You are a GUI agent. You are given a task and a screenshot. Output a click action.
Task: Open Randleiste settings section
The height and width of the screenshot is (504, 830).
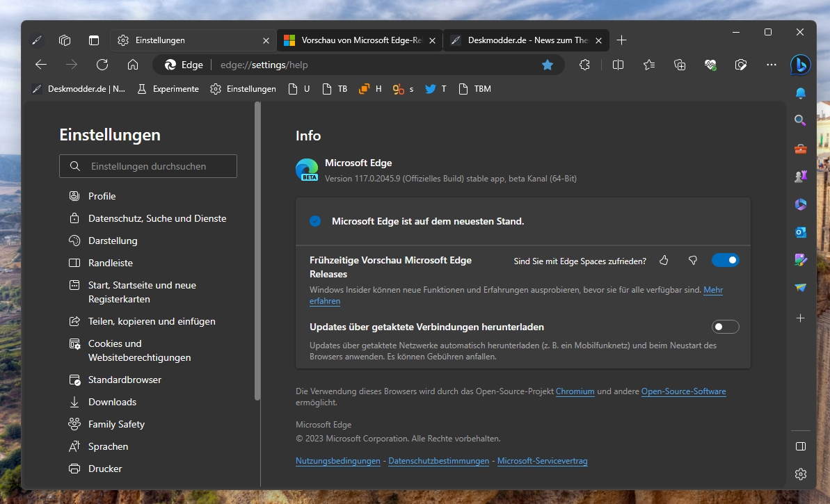click(101, 263)
